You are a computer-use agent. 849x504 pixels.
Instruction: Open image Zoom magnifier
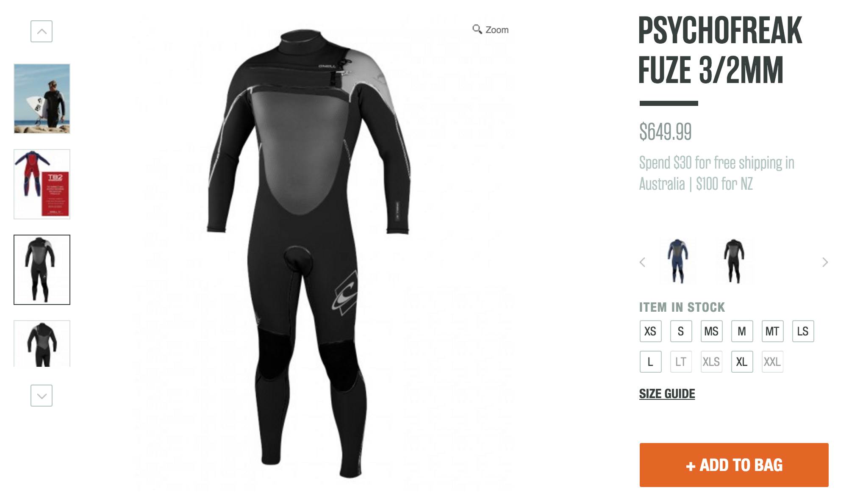(491, 30)
